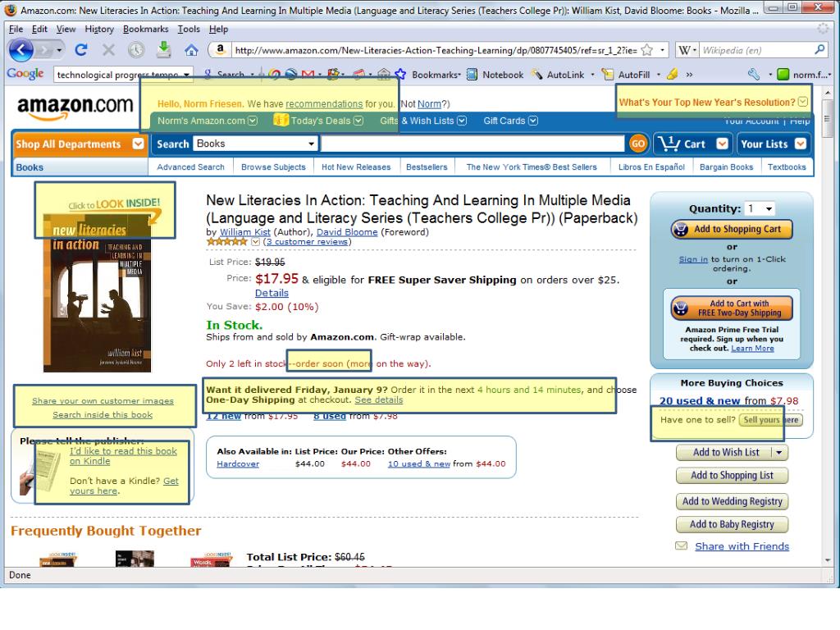Click Add to Shopping Cart button

click(x=732, y=230)
